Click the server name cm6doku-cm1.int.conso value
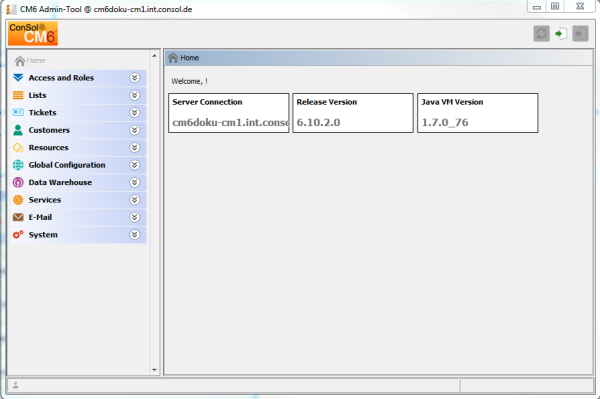Viewport: 600px width, 399px height. [x=230, y=122]
